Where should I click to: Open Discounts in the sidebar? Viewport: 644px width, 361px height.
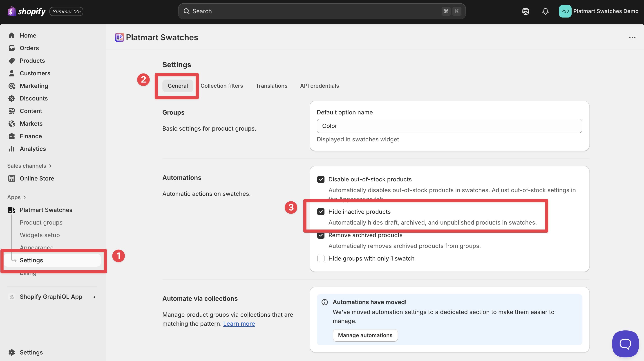point(34,98)
